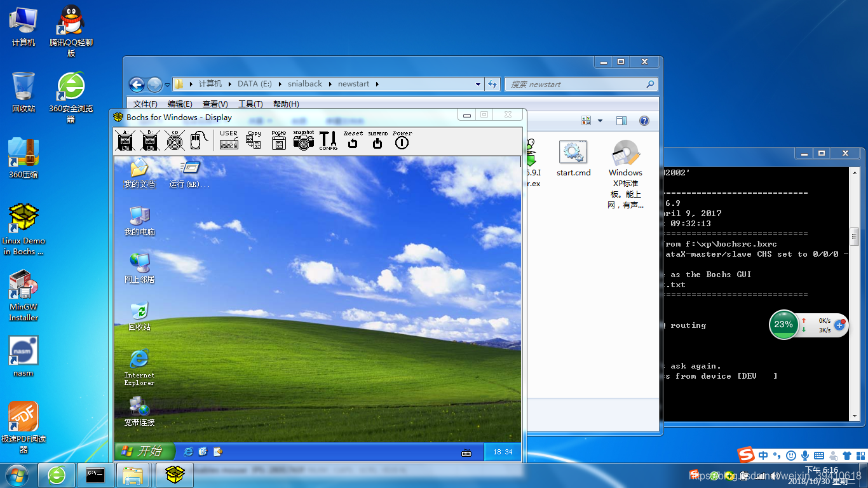Toggle Explorer preview pane button
Viewport: 868px width, 488px height.
point(621,121)
